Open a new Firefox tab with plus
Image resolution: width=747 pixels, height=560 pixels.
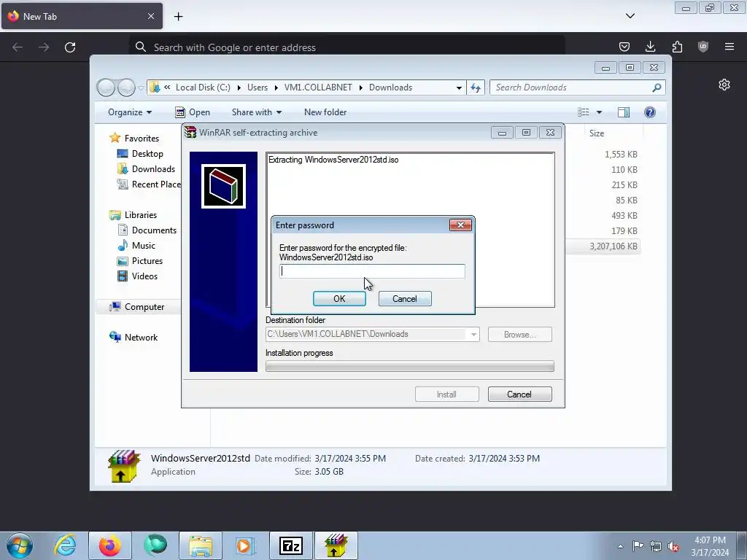click(178, 17)
